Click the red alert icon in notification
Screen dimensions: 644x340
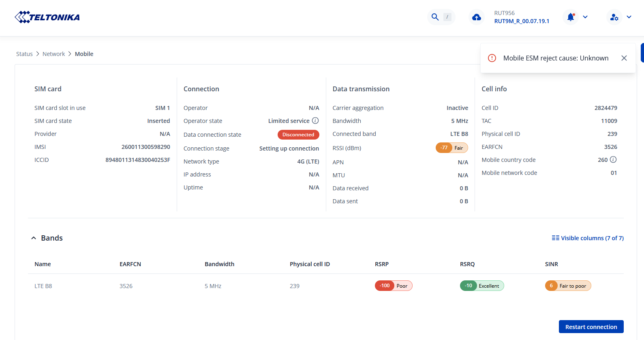492,58
